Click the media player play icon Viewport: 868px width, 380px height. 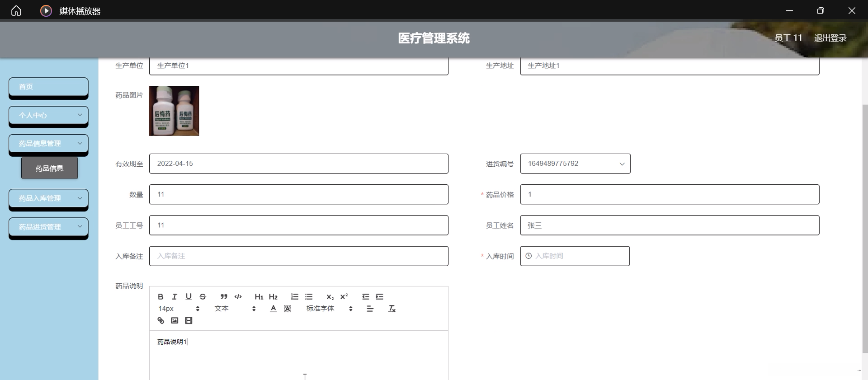(x=46, y=10)
